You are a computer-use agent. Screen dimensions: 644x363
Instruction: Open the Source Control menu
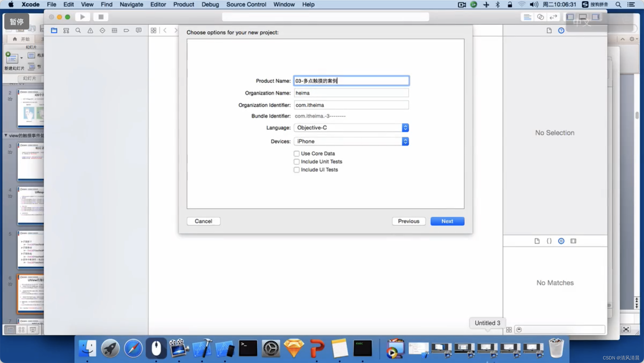coord(246,4)
